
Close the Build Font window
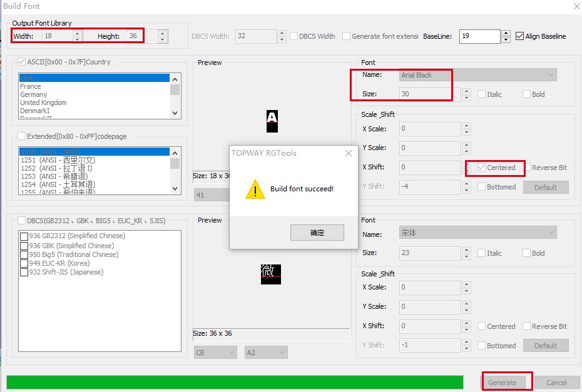tap(574, 6)
